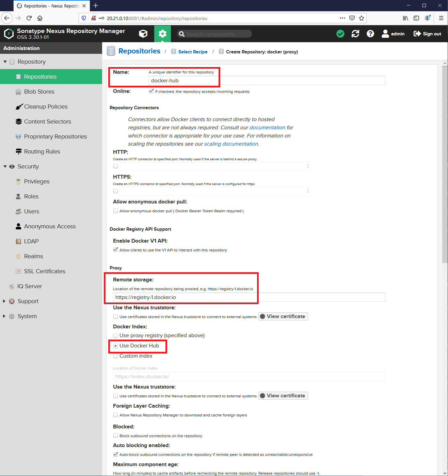448x476 pixels.
Task: Select Use Docker Hub radio button
Action: click(116, 346)
